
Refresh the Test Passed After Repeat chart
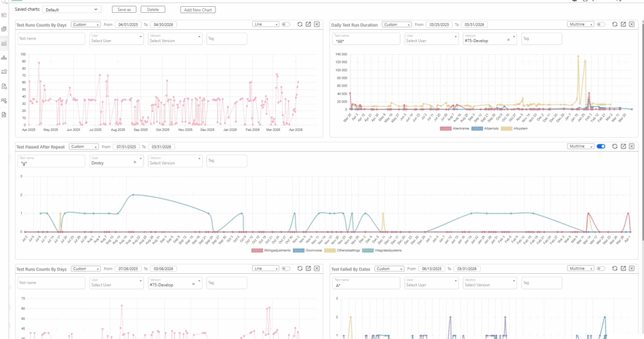[x=614, y=146]
